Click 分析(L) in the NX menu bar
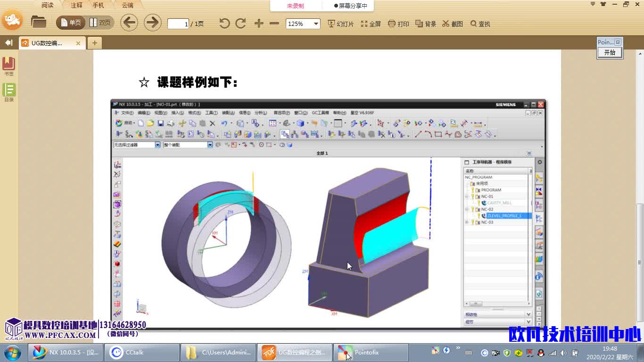 (261, 113)
